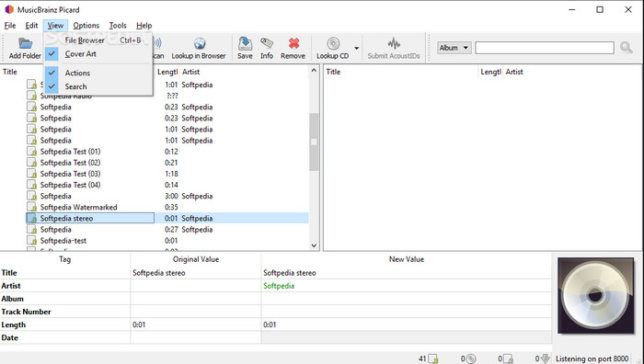The image size is (644, 364).
Task: Click the Title tag row label
Action: click(9, 273)
